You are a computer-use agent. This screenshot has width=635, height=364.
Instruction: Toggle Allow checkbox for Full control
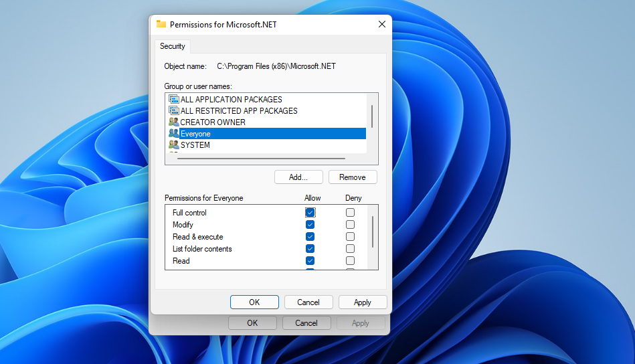pyautogui.click(x=310, y=212)
